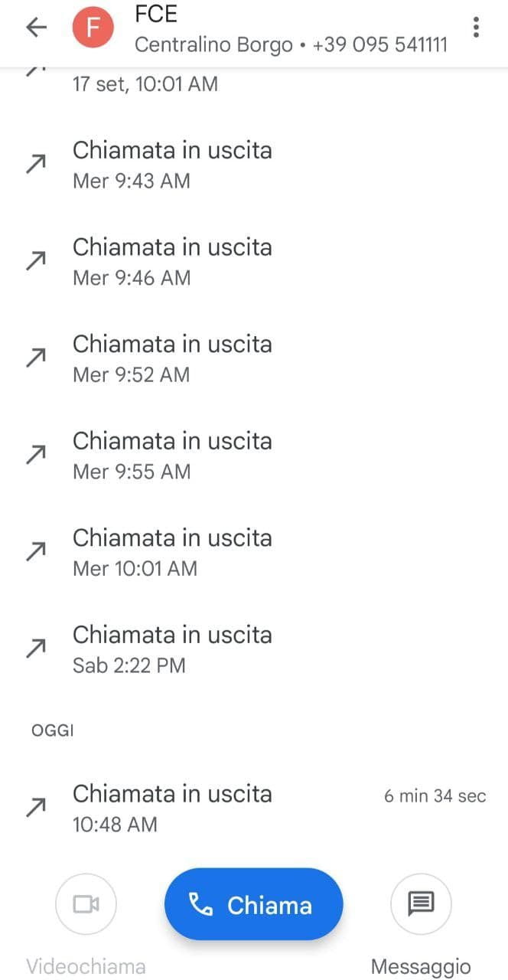508x980 pixels.
Task: Tap outgoing arrow icon for Mer 9:55 AM
Action: [x=36, y=456]
